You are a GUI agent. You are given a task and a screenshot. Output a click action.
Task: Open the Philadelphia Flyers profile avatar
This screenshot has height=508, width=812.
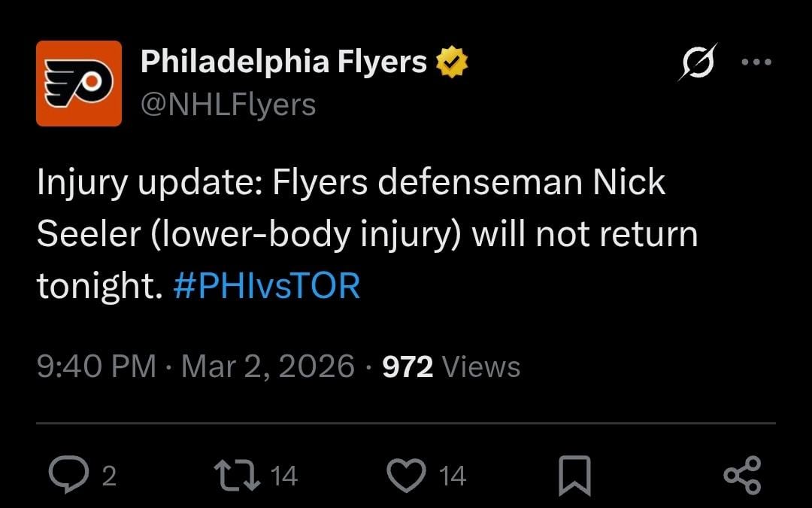pyautogui.click(x=80, y=81)
